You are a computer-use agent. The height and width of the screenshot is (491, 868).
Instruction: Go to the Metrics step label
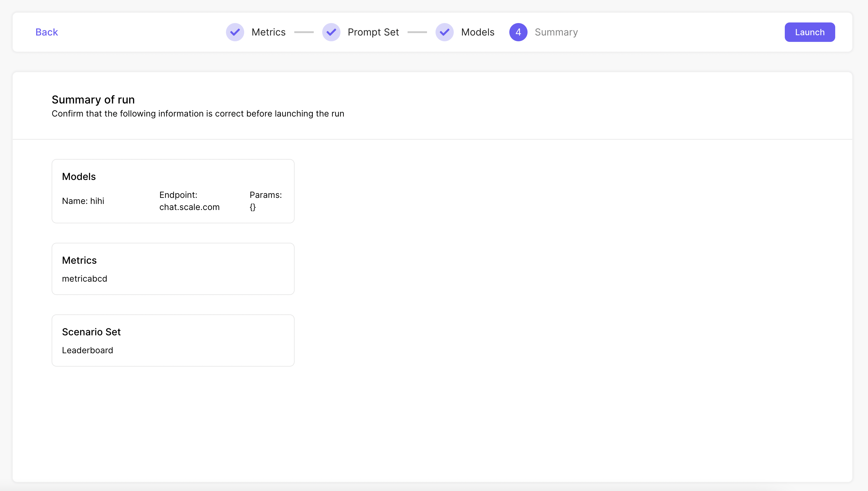(x=268, y=32)
